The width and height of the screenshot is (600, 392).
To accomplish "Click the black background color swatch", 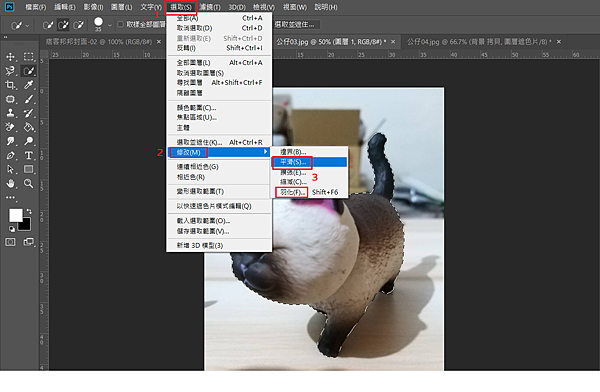I will click(x=26, y=225).
